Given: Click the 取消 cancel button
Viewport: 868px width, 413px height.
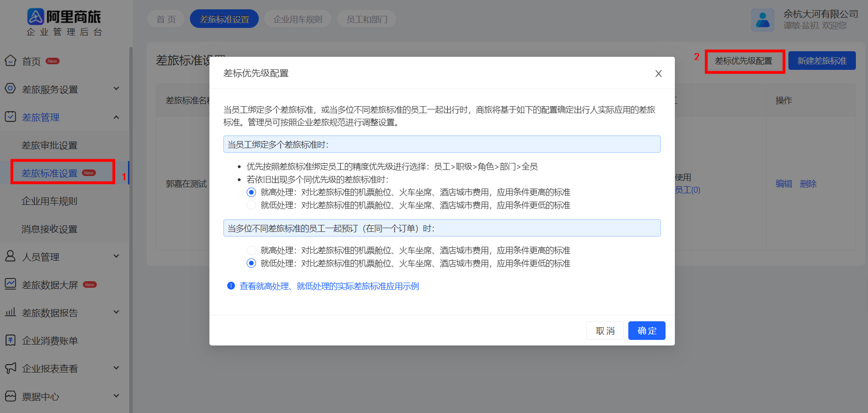Looking at the screenshot, I should [x=605, y=331].
